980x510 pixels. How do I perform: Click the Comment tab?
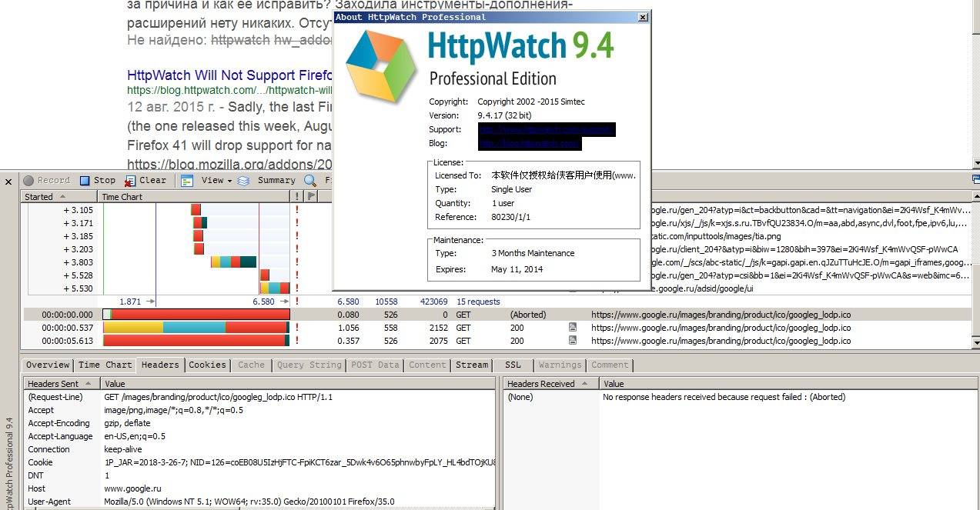[610, 365]
